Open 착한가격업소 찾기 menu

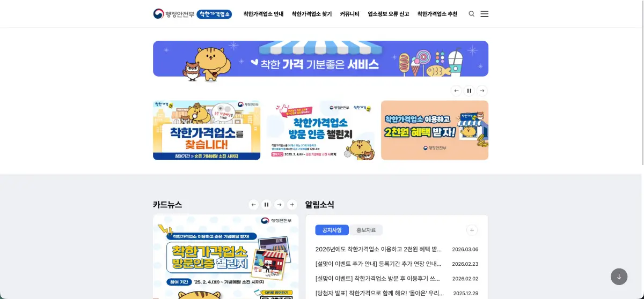point(312,14)
